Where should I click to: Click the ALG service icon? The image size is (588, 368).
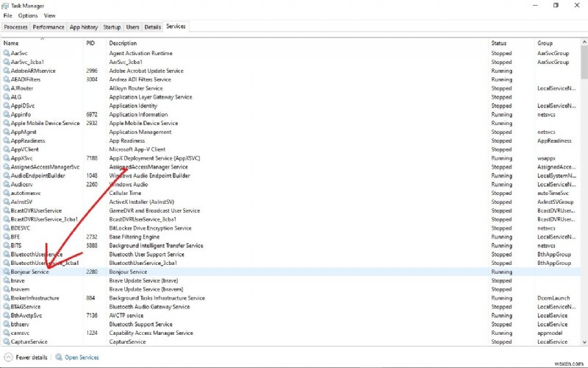(x=7, y=97)
